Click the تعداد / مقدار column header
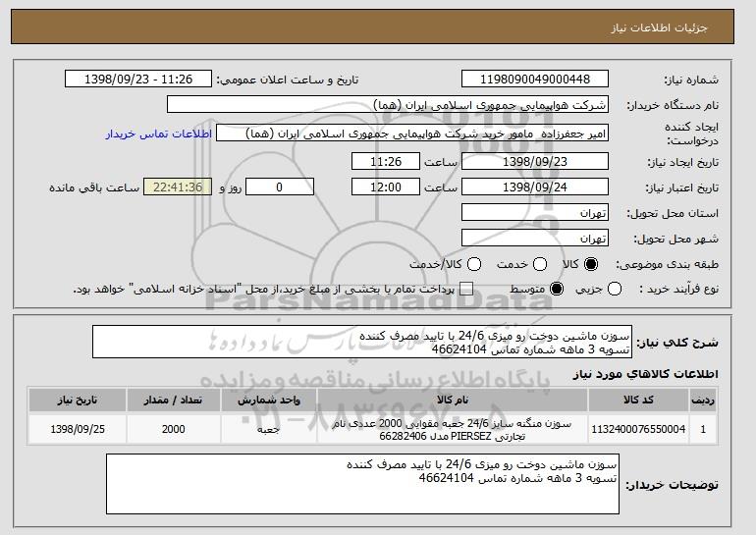Image resolution: width=756 pixels, height=535 pixels. click(x=173, y=401)
